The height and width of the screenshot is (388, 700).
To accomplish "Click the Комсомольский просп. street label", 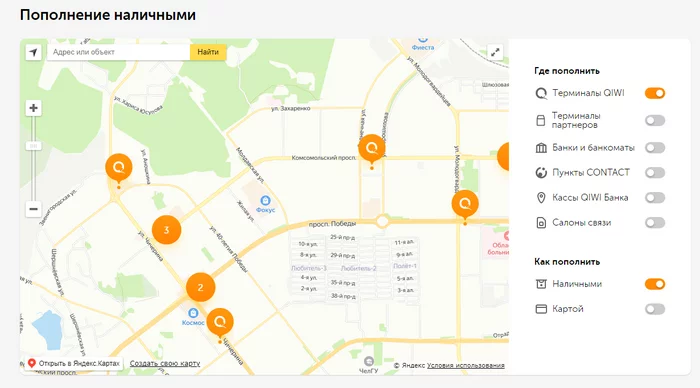I will [x=324, y=158].
